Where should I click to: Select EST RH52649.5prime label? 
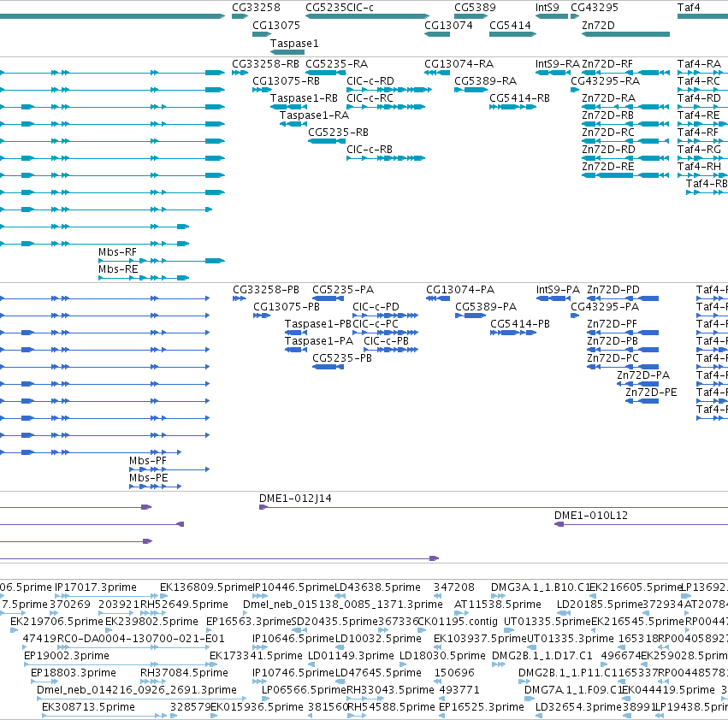click(x=184, y=605)
